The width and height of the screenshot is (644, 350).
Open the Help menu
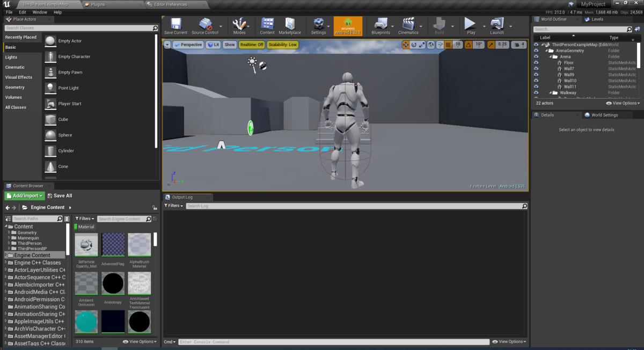coord(57,12)
